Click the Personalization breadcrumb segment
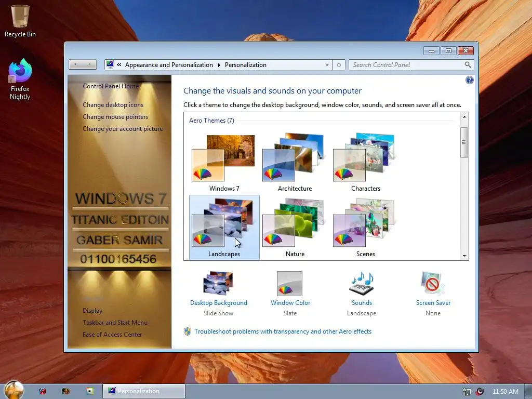This screenshot has width=532, height=399. pos(246,65)
